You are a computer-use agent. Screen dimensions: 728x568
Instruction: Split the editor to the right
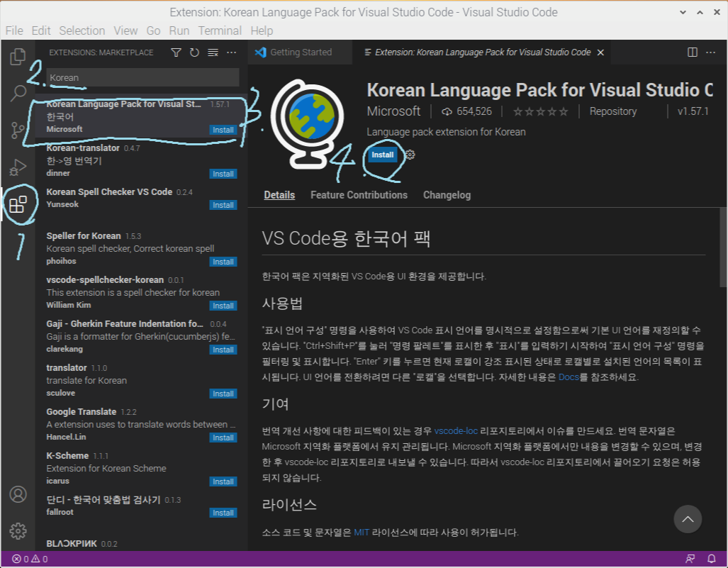coord(693,52)
